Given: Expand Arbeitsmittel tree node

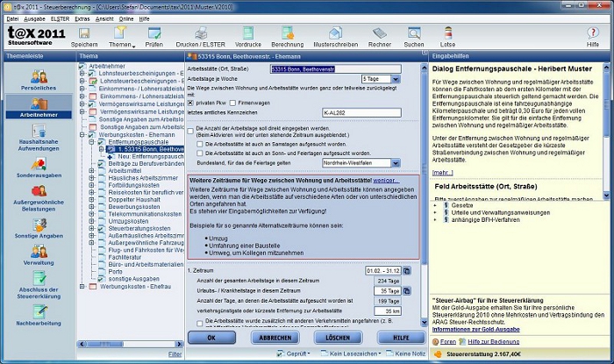Looking at the screenshot, I should pyautogui.click(x=91, y=171).
